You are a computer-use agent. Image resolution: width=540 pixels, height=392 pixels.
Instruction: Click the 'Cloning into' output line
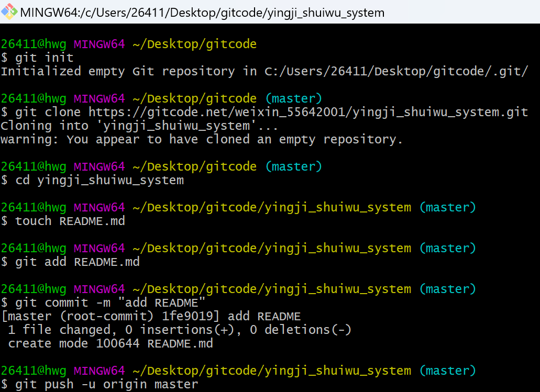click(x=139, y=126)
